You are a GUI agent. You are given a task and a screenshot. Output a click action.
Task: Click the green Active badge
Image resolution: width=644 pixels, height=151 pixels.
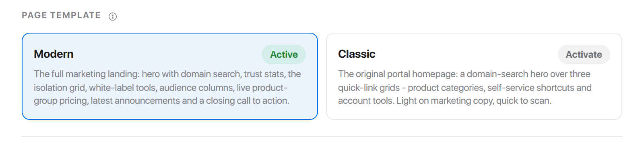click(x=284, y=55)
